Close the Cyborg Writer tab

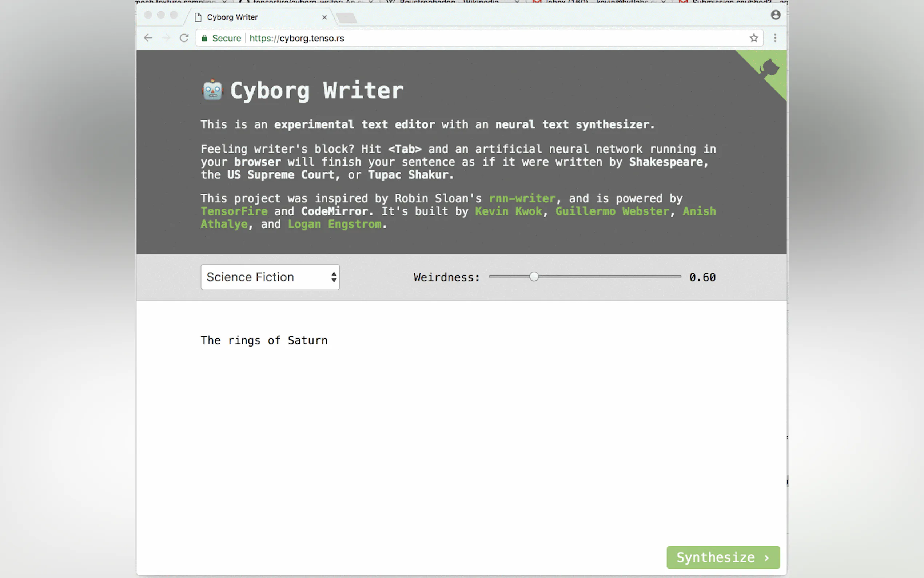click(324, 17)
